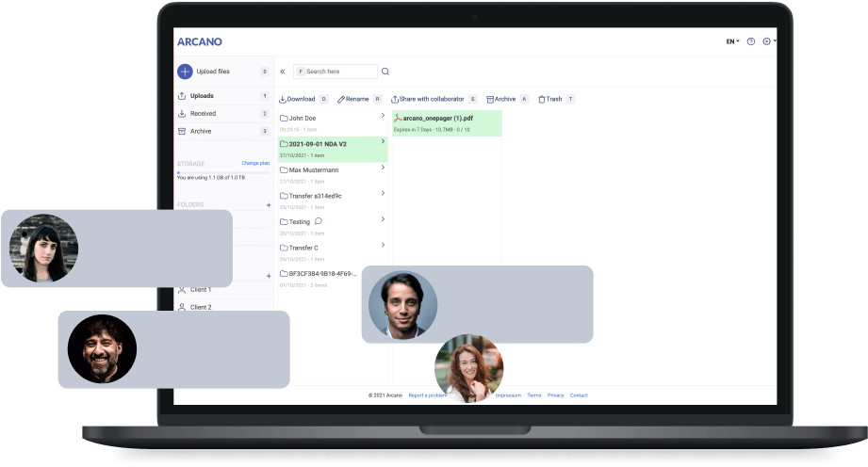868x467 pixels.
Task: Click the Terms footer link
Action: (534, 395)
